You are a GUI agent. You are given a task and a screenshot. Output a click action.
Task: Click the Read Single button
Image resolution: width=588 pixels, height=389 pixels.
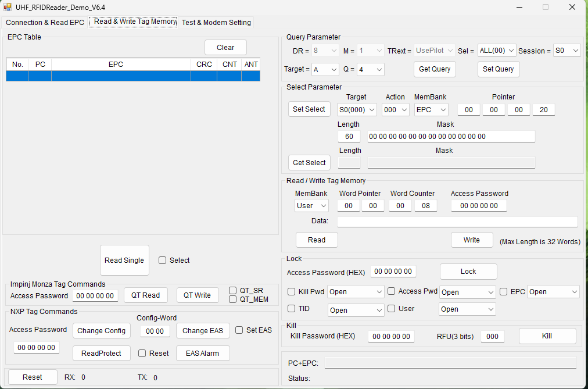coord(124,260)
